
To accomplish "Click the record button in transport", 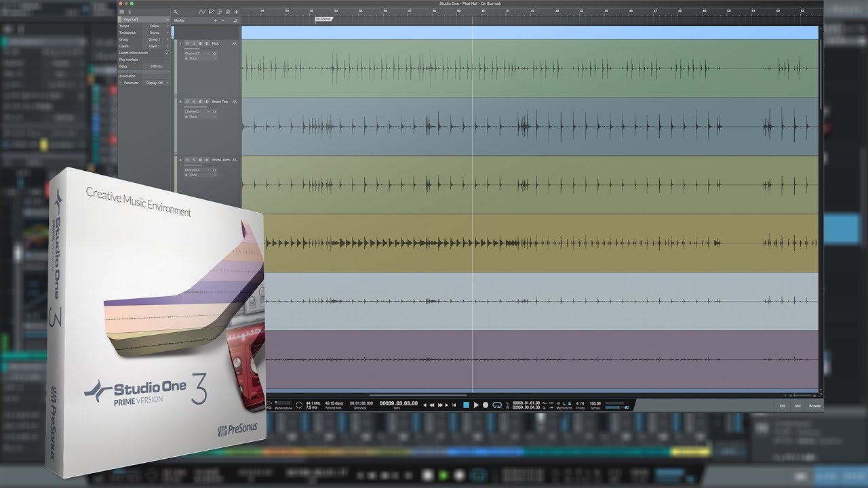I will 486,405.
